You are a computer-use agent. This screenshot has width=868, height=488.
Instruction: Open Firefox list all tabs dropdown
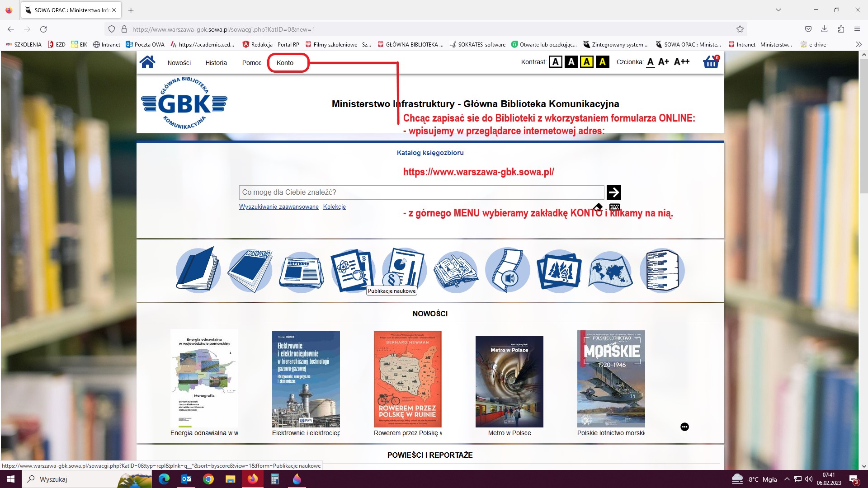click(778, 10)
